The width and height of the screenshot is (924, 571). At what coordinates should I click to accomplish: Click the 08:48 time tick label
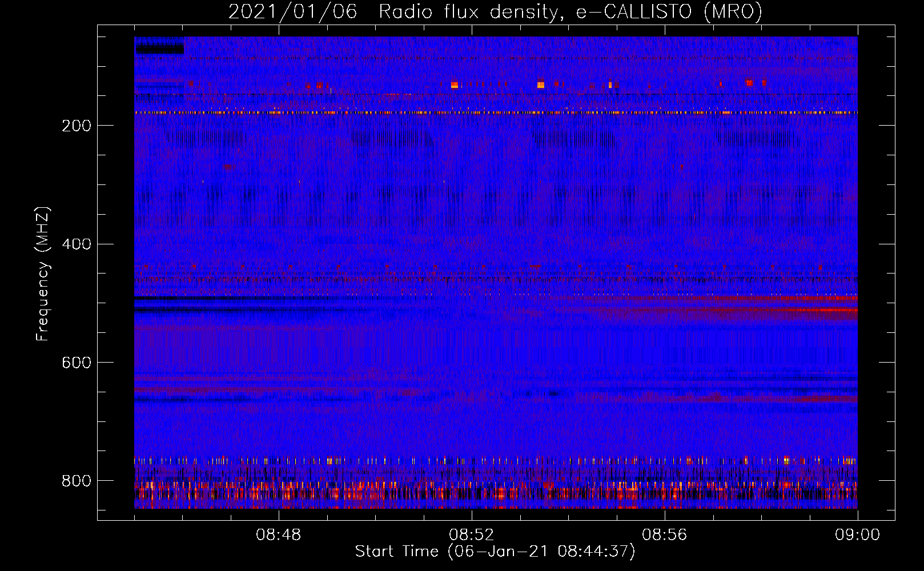(279, 535)
